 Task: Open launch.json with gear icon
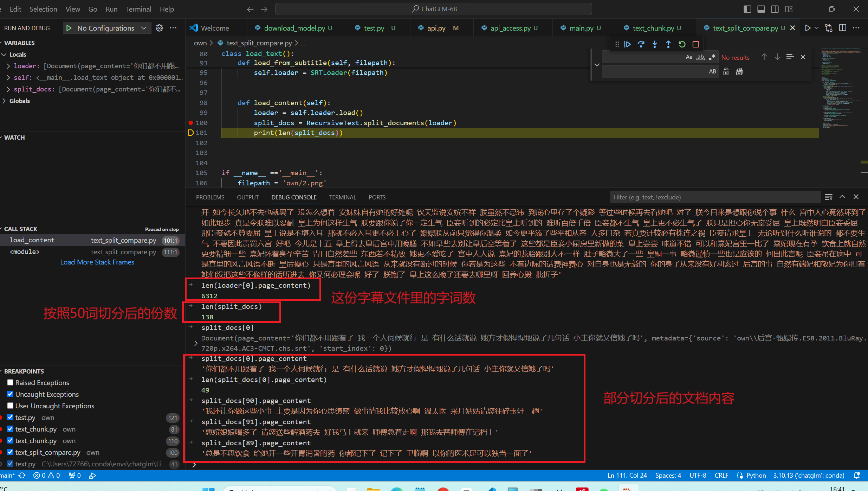coord(159,28)
